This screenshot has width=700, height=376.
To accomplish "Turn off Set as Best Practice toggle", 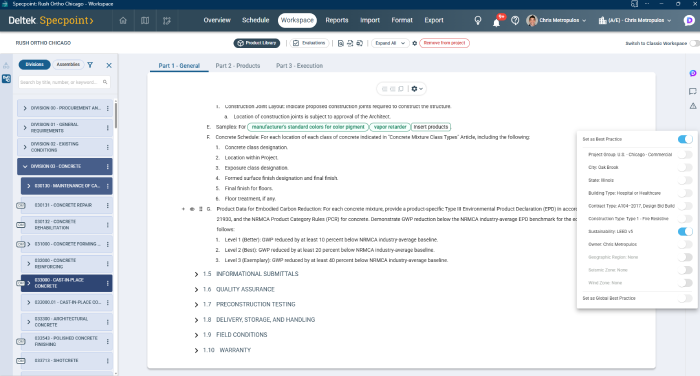I will click(x=685, y=139).
